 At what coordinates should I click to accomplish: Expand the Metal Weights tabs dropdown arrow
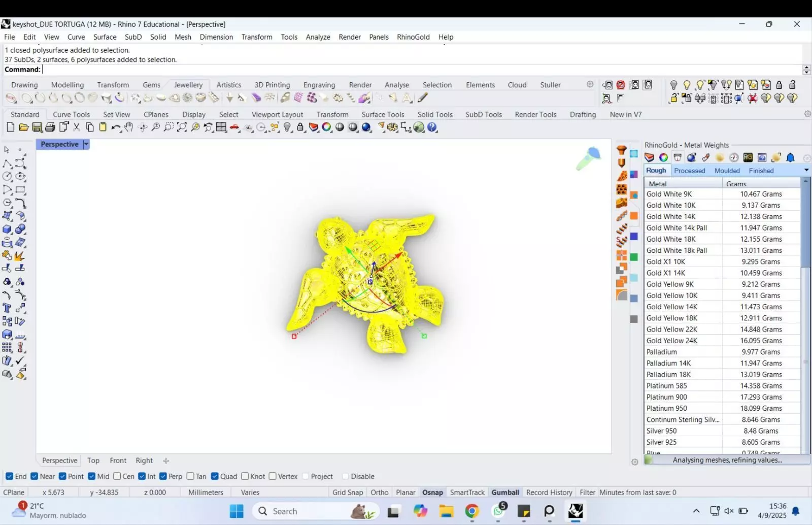point(806,170)
